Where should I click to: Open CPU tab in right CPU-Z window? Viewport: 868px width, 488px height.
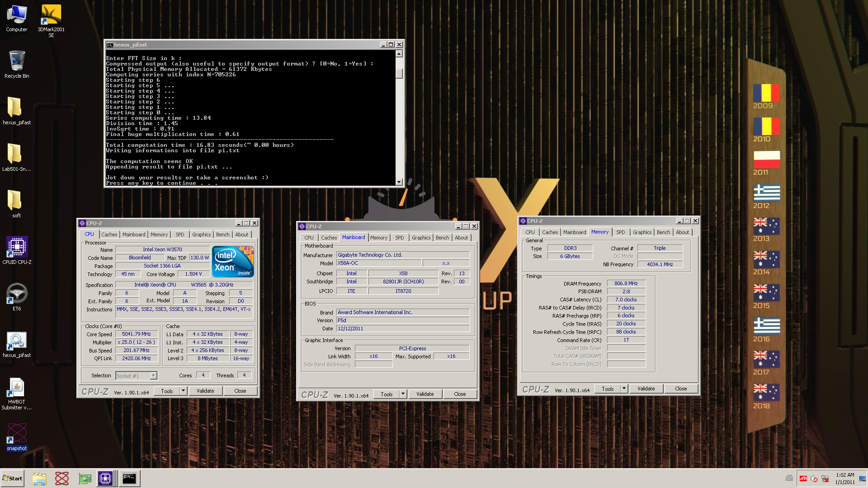tap(530, 232)
